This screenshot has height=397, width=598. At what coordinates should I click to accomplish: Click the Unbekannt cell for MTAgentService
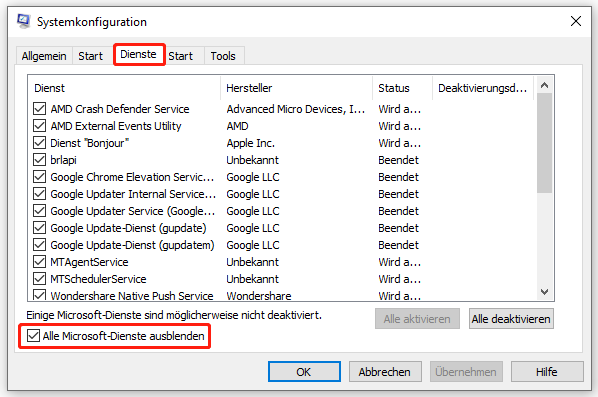pyautogui.click(x=252, y=262)
